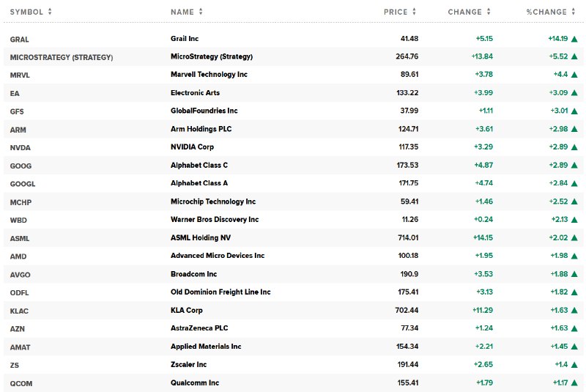Open the QCOM ticker symbol
Viewport: 586px width, 392px height.
click(x=21, y=383)
